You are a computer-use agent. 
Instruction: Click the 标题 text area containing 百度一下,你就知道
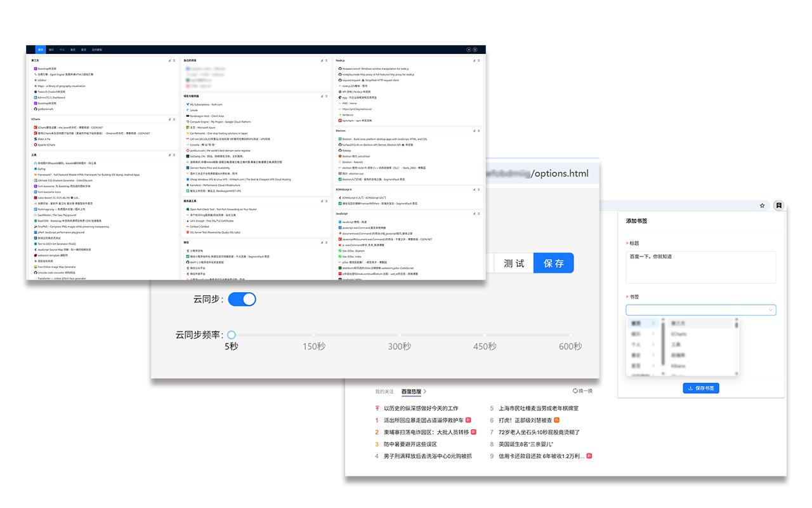pyautogui.click(x=700, y=267)
